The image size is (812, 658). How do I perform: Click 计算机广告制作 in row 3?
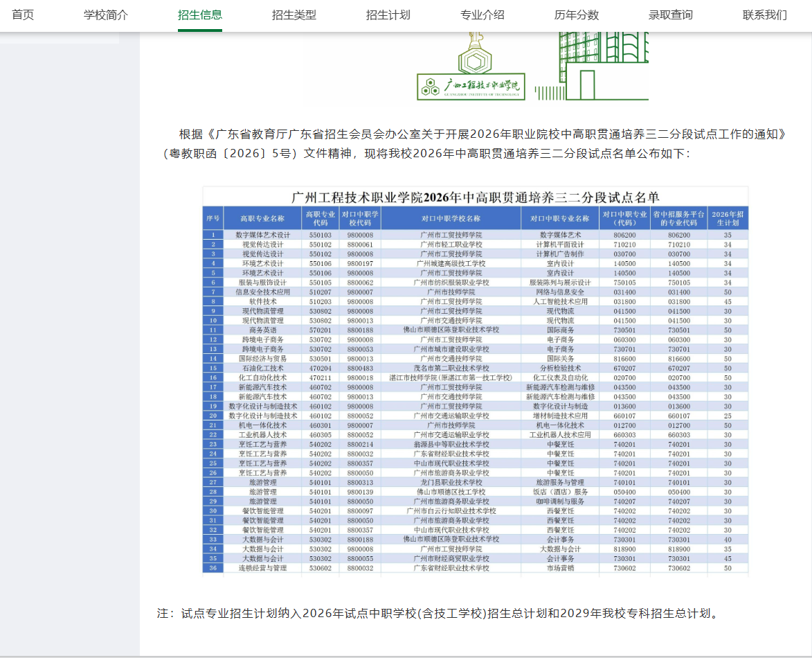click(x=560, y=254)
